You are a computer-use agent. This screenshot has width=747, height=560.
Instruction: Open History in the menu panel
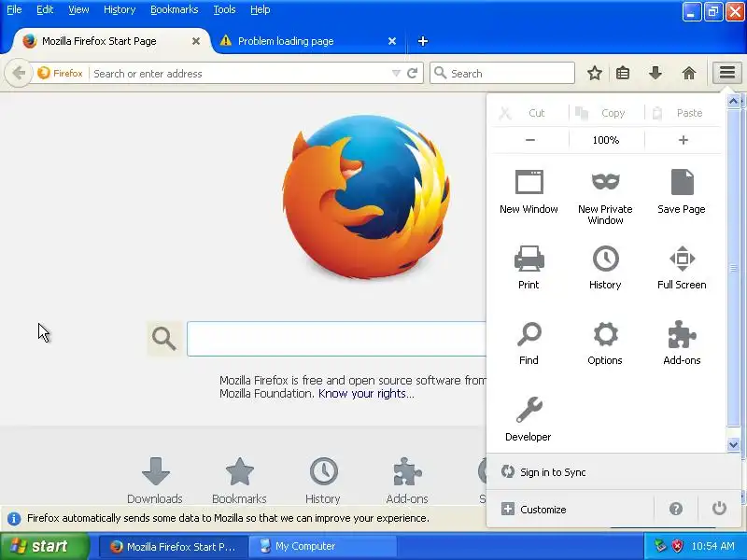pyautogui.click(x=605, y=268)
